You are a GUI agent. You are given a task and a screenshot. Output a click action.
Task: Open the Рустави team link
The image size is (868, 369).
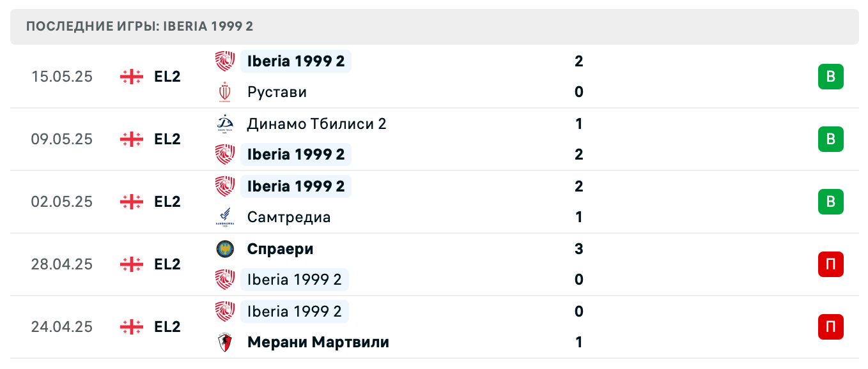[x=277, y=93]
